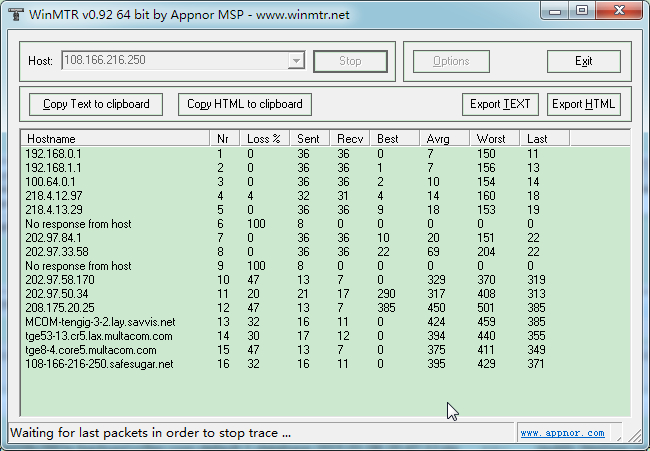Select the Nr column header
This screenshot has width=650, height=451.
tap(225, 138)
